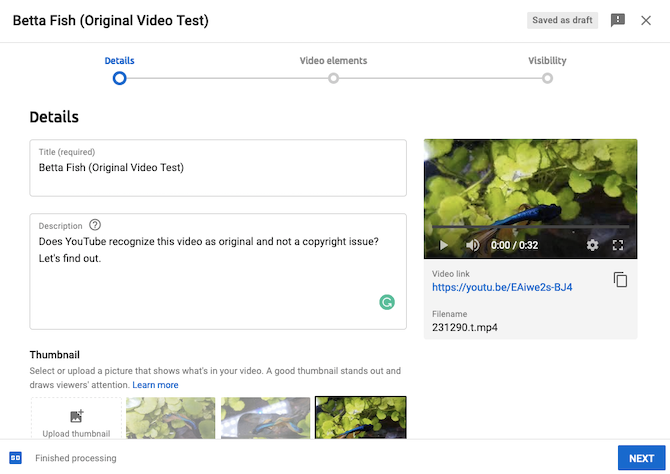
Task: Click the NEXT button
Action: pyautogui.click(x=641, y=458)
